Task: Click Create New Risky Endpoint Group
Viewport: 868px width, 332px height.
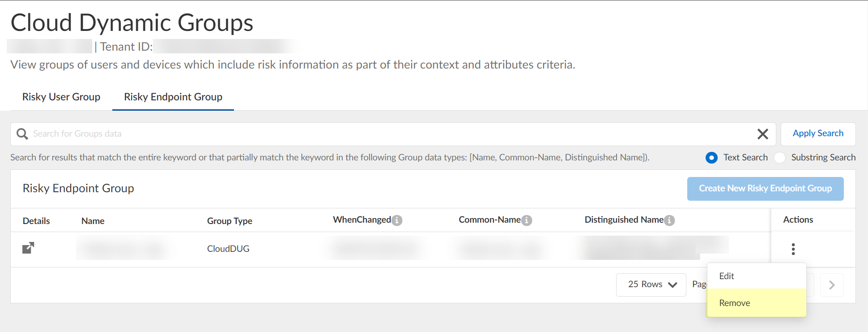Action: pos(765,189)
